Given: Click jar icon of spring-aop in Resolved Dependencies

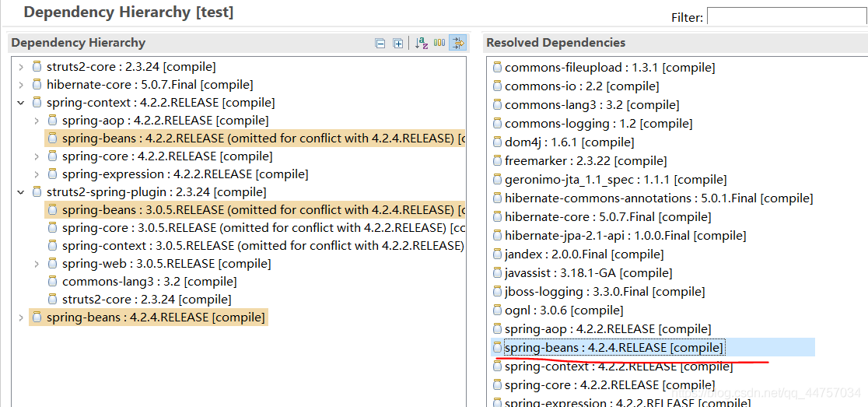Looking at the screenshot, I should tap(497, 329).
